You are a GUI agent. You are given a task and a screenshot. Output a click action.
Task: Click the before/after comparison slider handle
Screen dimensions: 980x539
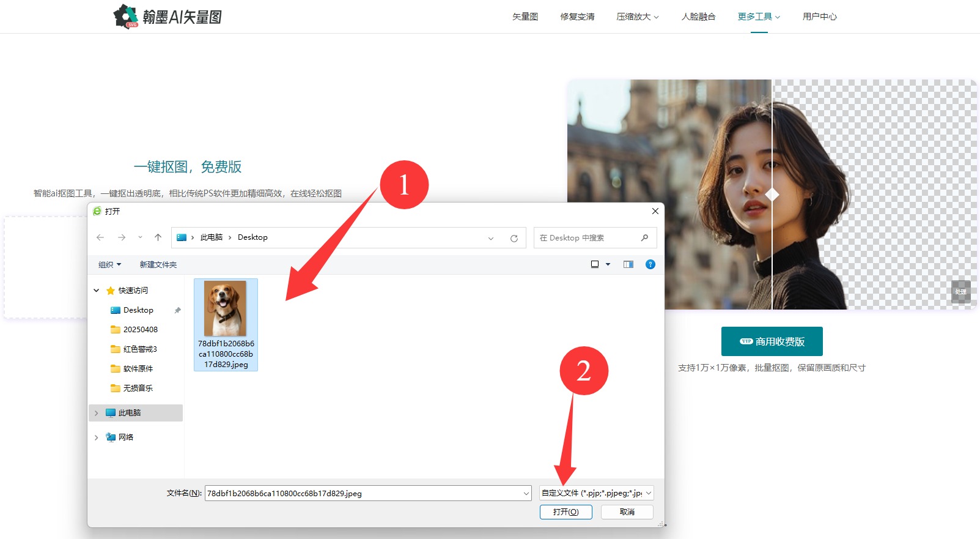tap(772, 195)
